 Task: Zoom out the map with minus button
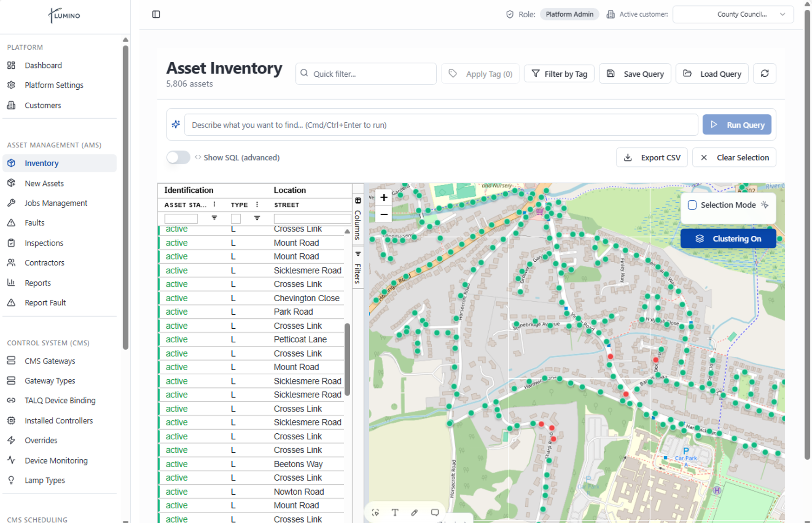coord(384,214)
